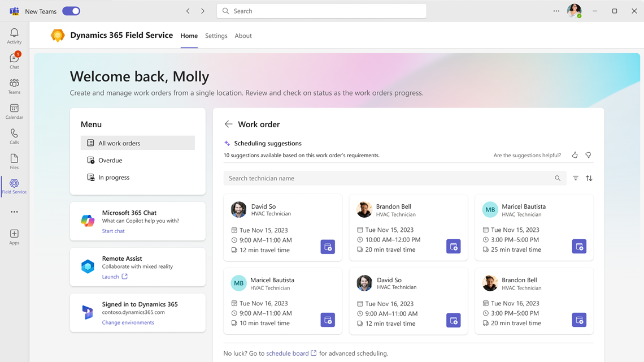The image size is (644, 362).
Task: Open Chat with unread badge
Action: tap(14, 61)
